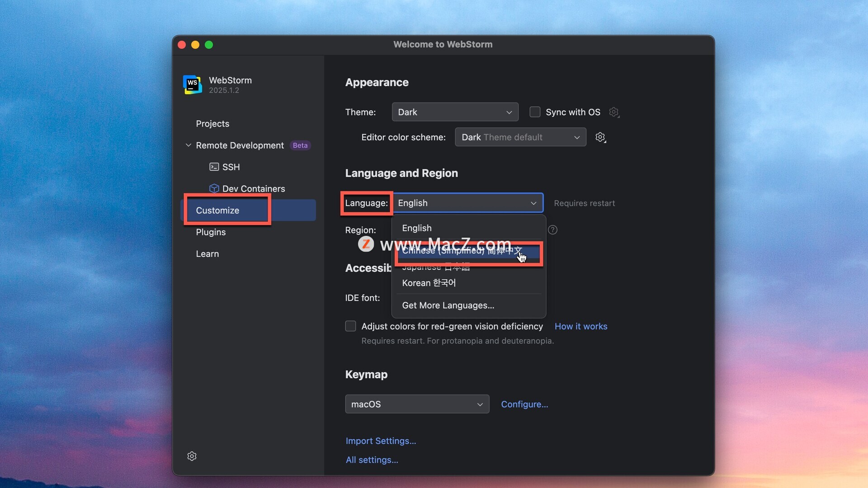This screenshot has width=868, height=488.
Task: Click the Welcome to WebStorm title
Action: pyautogui.click(x=443, y=44)
